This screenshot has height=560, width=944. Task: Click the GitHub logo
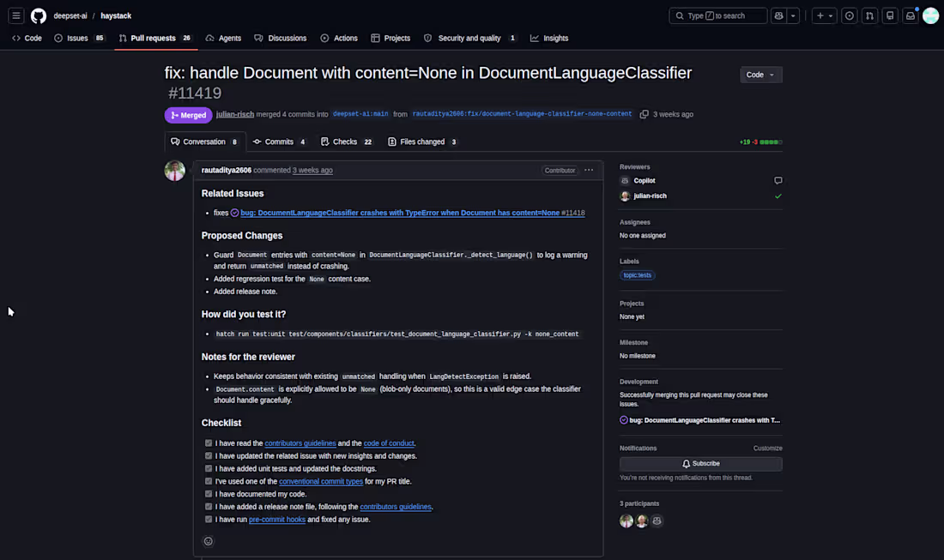tap(39, 15)
